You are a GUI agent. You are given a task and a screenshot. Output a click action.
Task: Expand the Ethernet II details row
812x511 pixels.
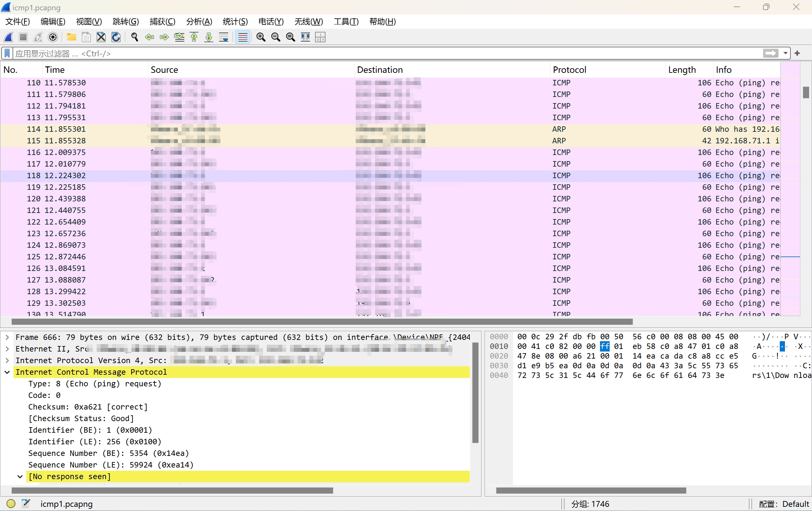pyautogui.click(x=7, y=349)
